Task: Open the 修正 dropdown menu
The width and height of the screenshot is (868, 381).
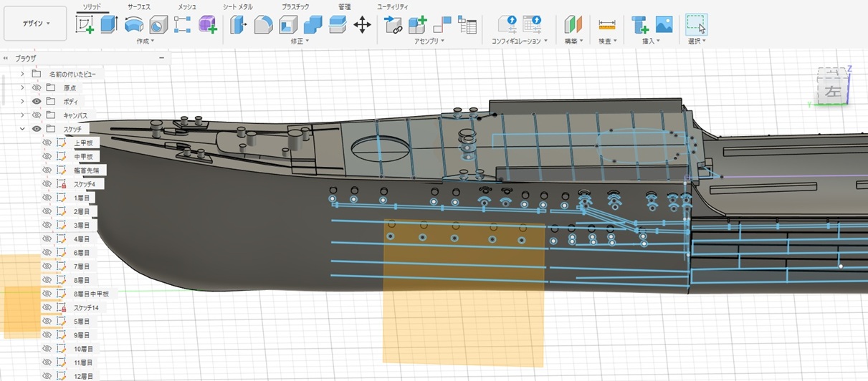Action: point(300,42)
